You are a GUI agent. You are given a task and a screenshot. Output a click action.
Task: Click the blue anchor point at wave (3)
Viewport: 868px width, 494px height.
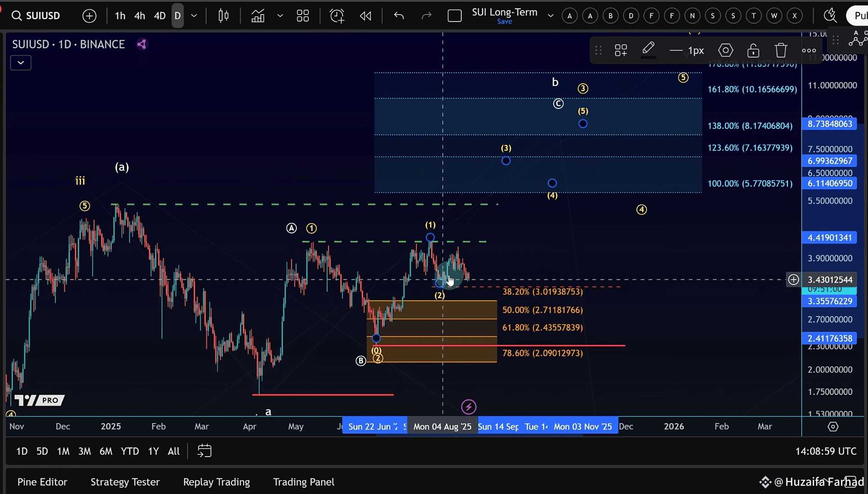pos(506,161)
